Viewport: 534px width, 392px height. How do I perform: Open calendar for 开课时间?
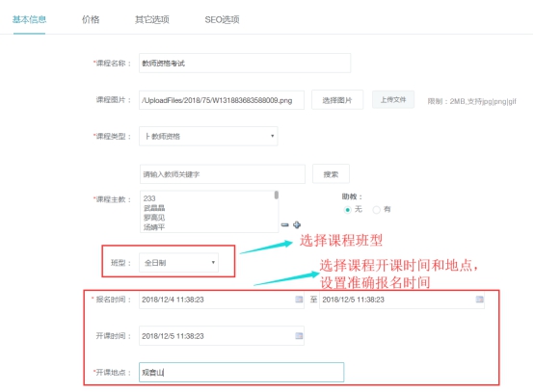tap(299, 336)
